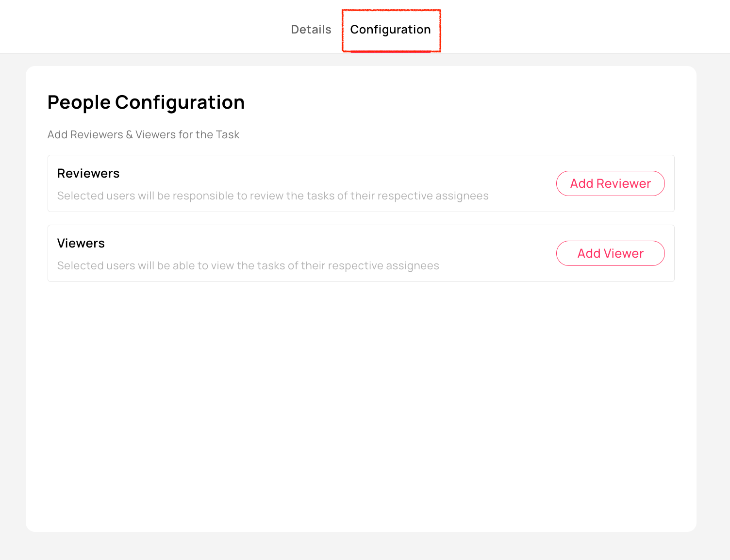
Task: Click the Reviewers section title
Action: click(x=88, y=173)
